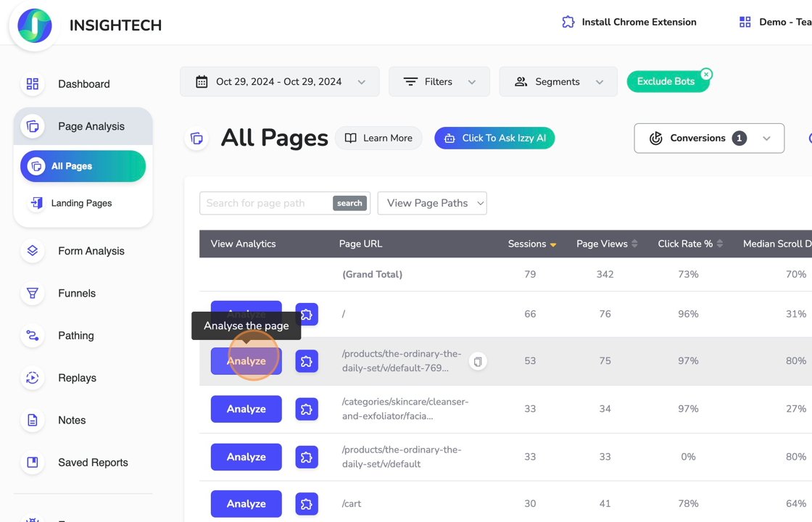Image resolution: width=812 pixels, height=522 pixels.
Task: Click Learn More button
Action: point(378,138)
